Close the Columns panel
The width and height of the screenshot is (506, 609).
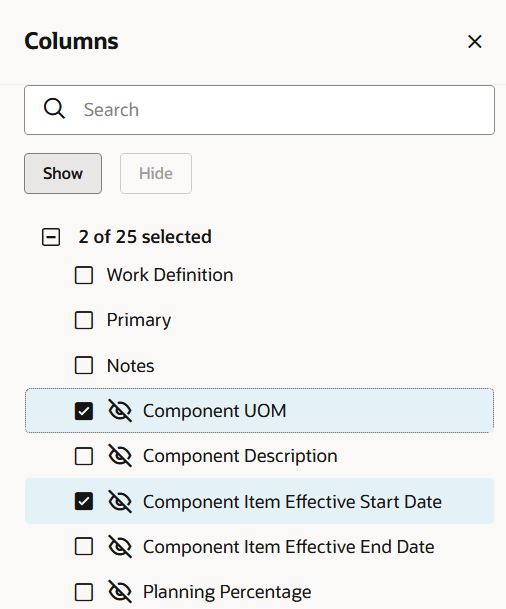(x=475, y=42)
